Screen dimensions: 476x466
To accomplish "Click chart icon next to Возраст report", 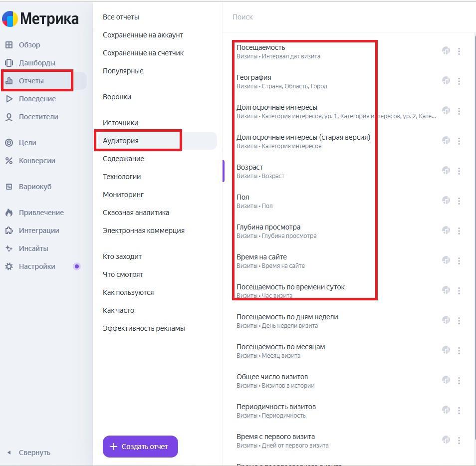I will click(446, 171).
